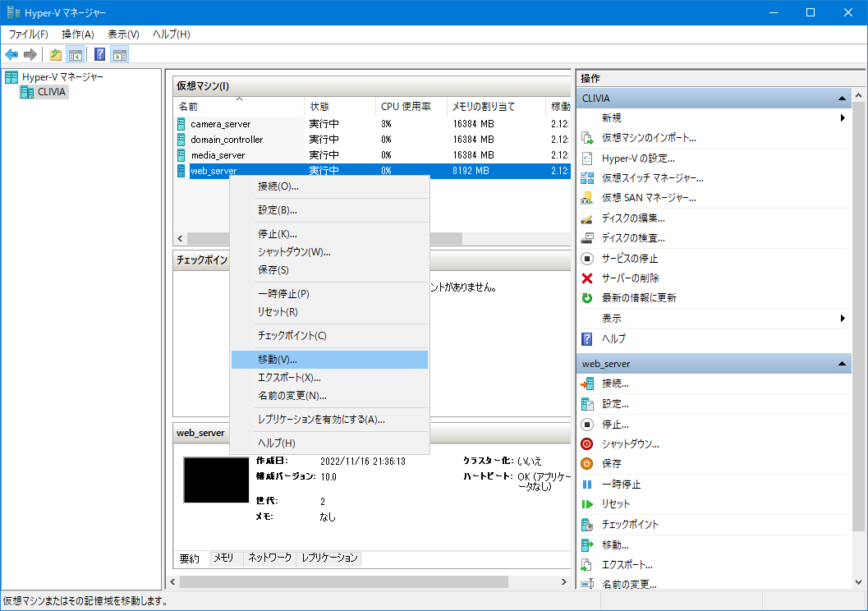This screenshot has height=611, width=868.
Task: Click the サービスの停止 icon
Action: pyautogui.click(x=587, y=259)
